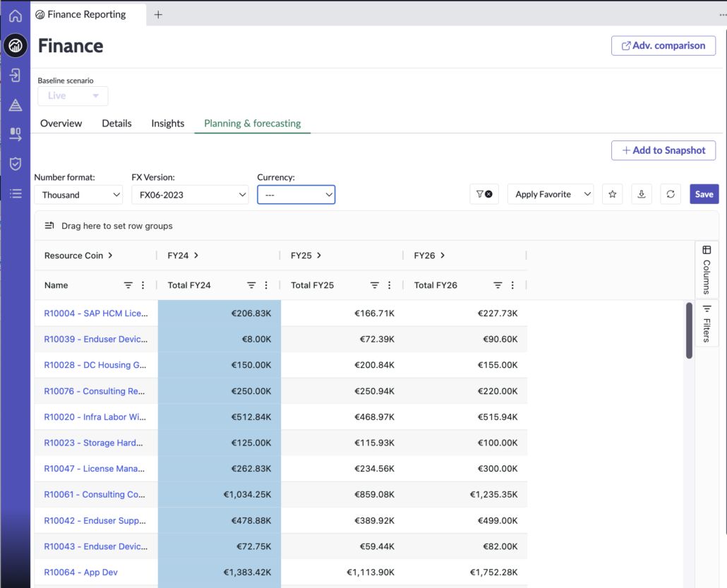Switch to the Insights tab
The width and height of the screenshot is (727, 588).
(x=167, y=124)
